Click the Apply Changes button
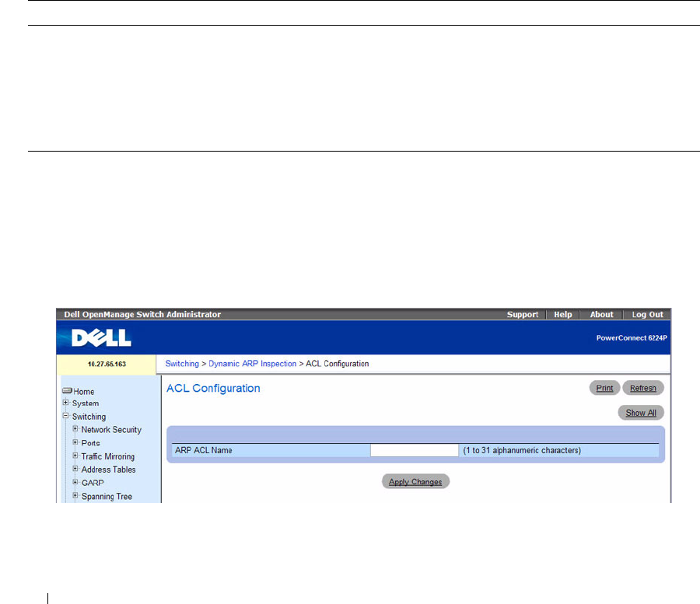Viewport: 700px width, 604px height. 415,482
